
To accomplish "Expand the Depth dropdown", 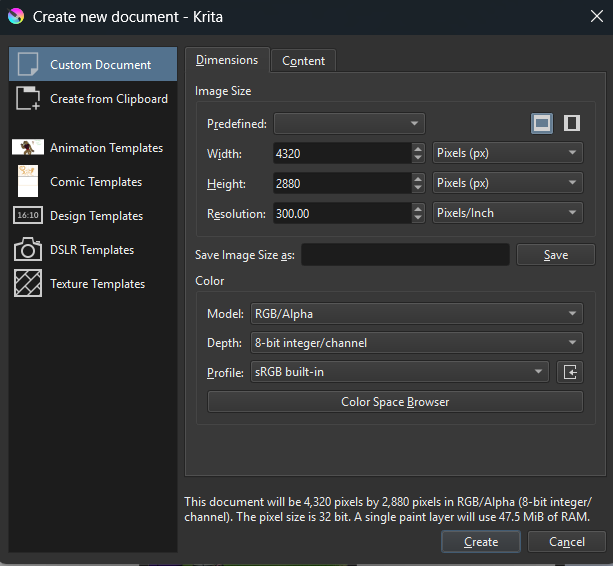I will pyautogui.click(x=414, y=343).
